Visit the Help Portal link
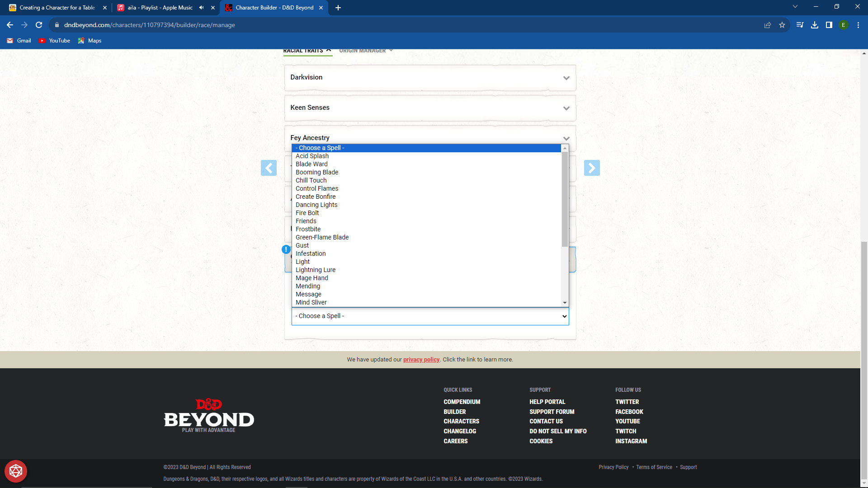Image resolution: width=868 pixels, height=488 pixels. [x=547, y=401]
